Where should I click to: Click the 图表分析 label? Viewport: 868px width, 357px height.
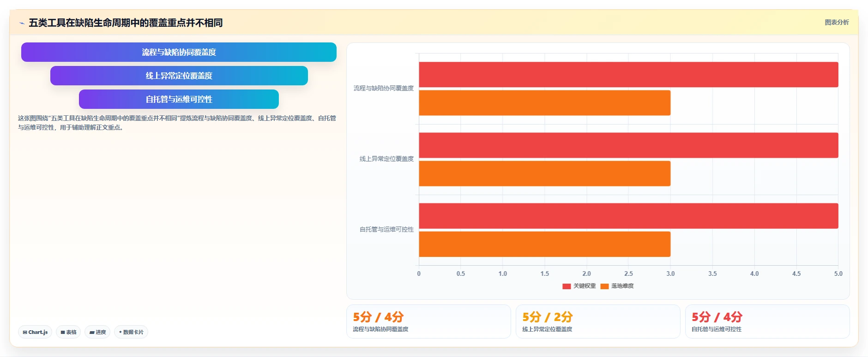[837, 22]
